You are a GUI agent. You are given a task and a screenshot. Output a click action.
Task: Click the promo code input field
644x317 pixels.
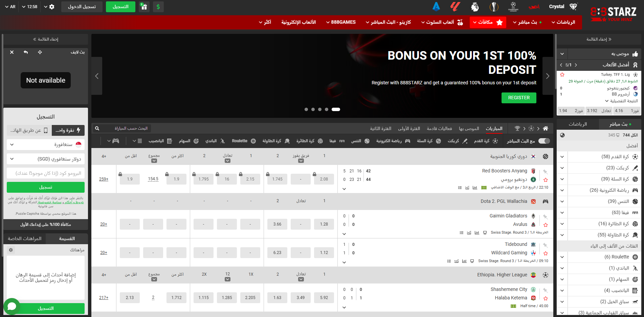[46, 173]
